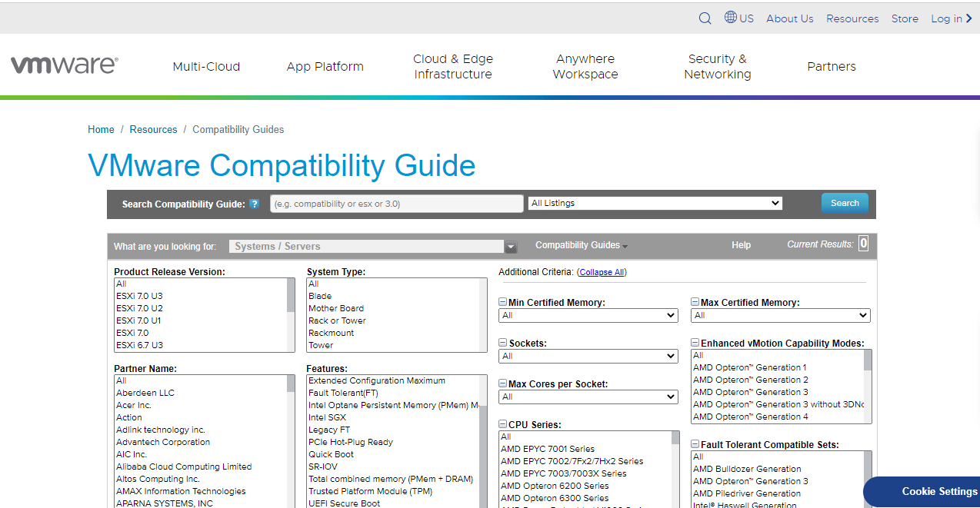Click the Home breadcrumb link
The height and width of the screenshot is (508, 980).
point(101,129)
